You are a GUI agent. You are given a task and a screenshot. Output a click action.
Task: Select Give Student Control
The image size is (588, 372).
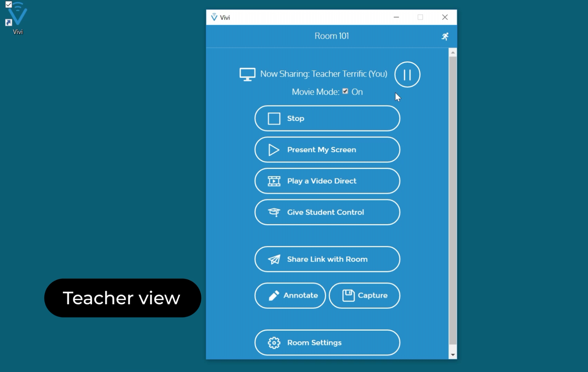[x=327, y=212]
